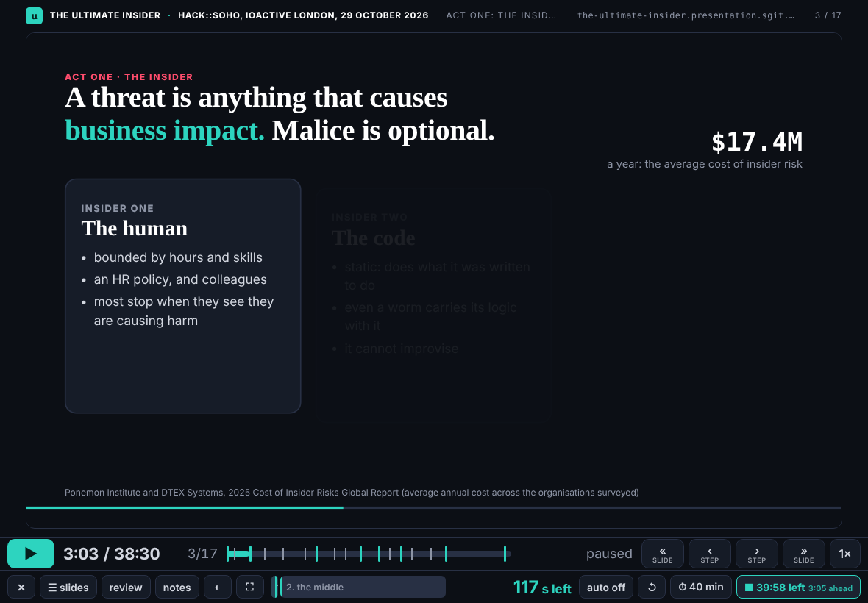The width and height of the screenshot is (868, 603).
Task: Open the slides list panel
Action: [68, 587]
